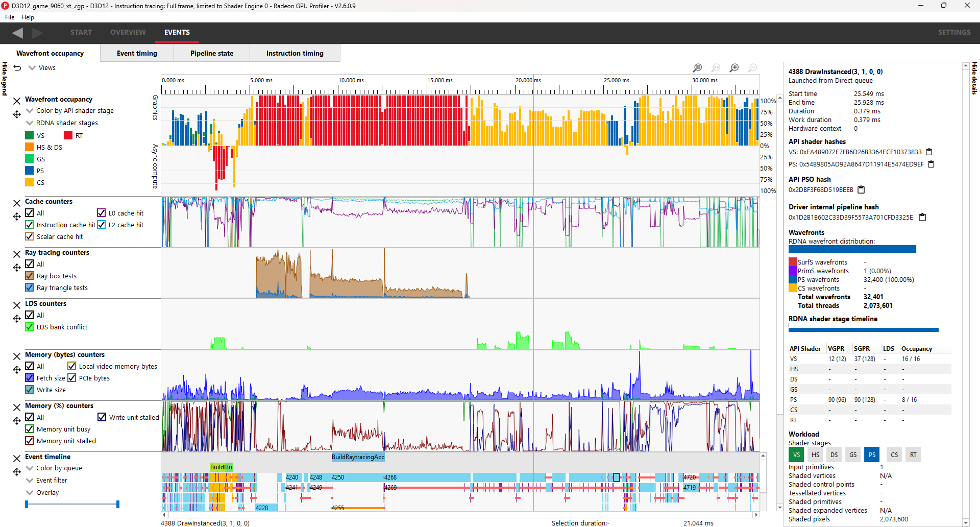
Task: Click the back navigation arrow
Action: pos(18,33)
